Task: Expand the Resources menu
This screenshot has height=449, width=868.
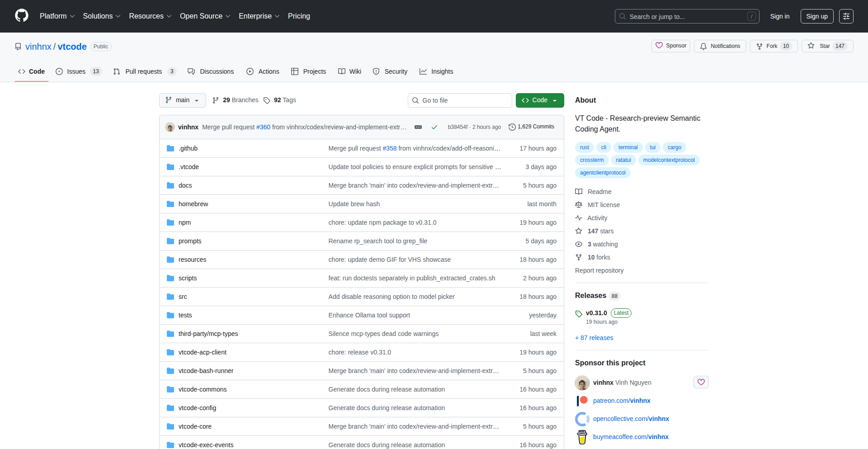Action: click(x=150, y=16)
